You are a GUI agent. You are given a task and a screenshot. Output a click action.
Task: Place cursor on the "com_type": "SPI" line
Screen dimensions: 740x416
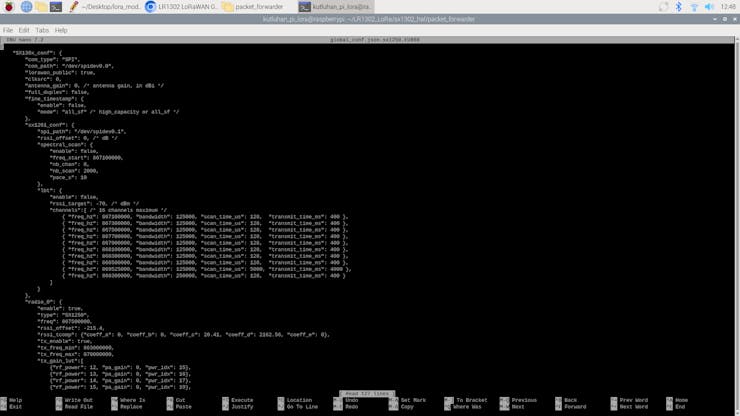coord(52,59)
